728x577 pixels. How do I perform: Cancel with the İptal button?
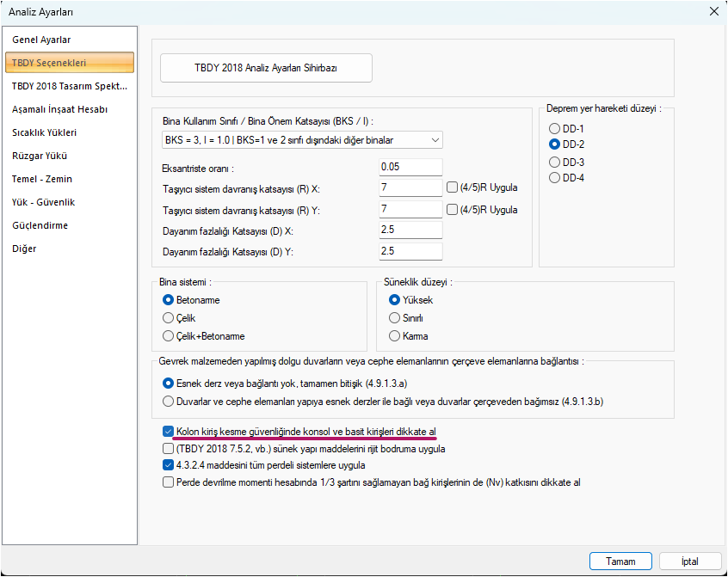click(x=690, y=562)
